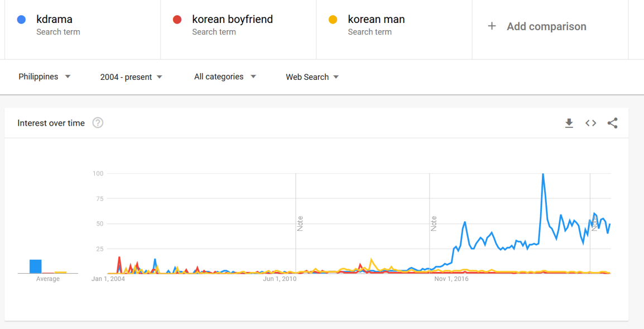The image size is (644, 329).
Task: Expand the 2004 - present date range
Action: click(131, 77)
